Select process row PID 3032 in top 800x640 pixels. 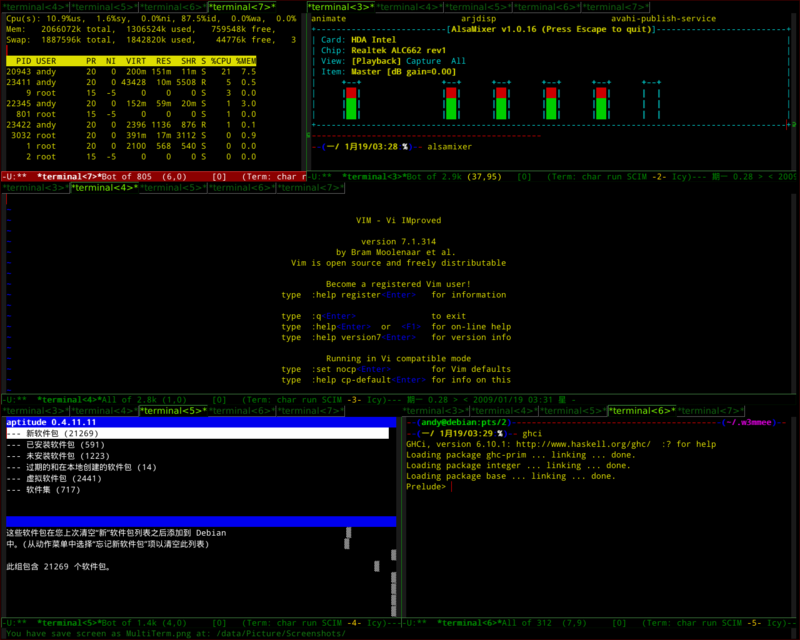[131, 135]
